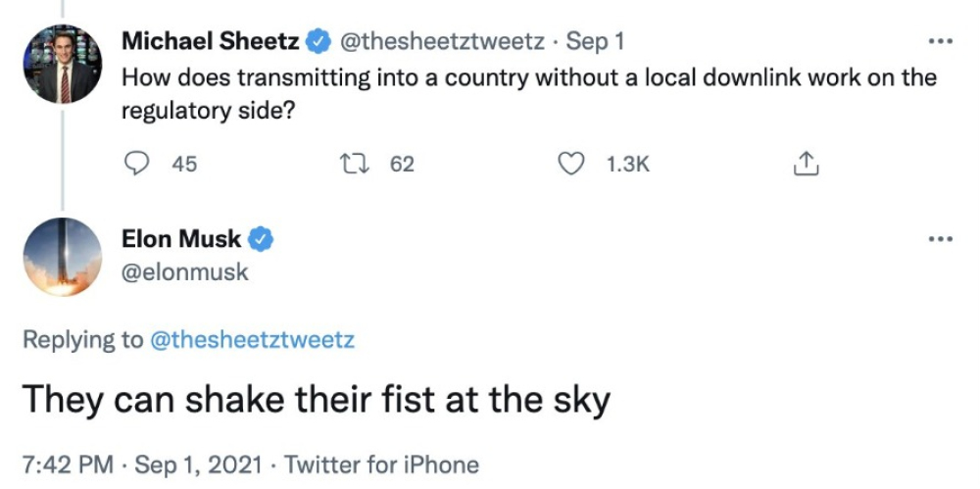
Task: Click Elon Musk's verified badge
Action: pyautogui.click(x=261, y=239)
